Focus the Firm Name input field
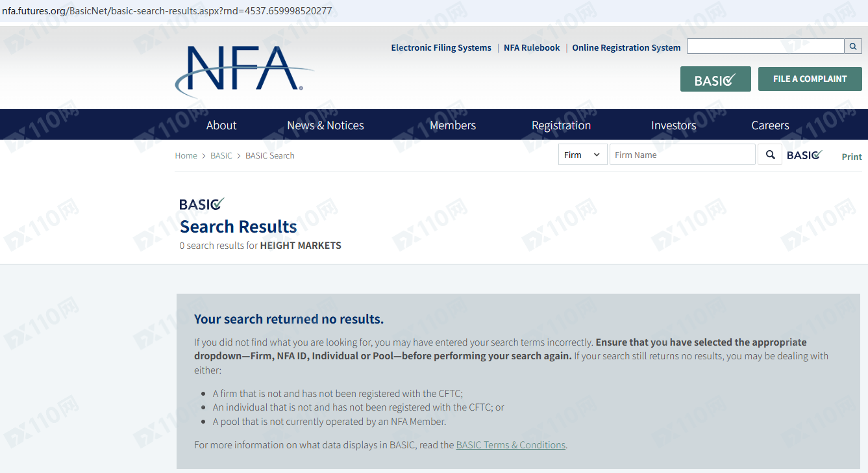This screenshot has width=868, height=473. tap(682, 155)
